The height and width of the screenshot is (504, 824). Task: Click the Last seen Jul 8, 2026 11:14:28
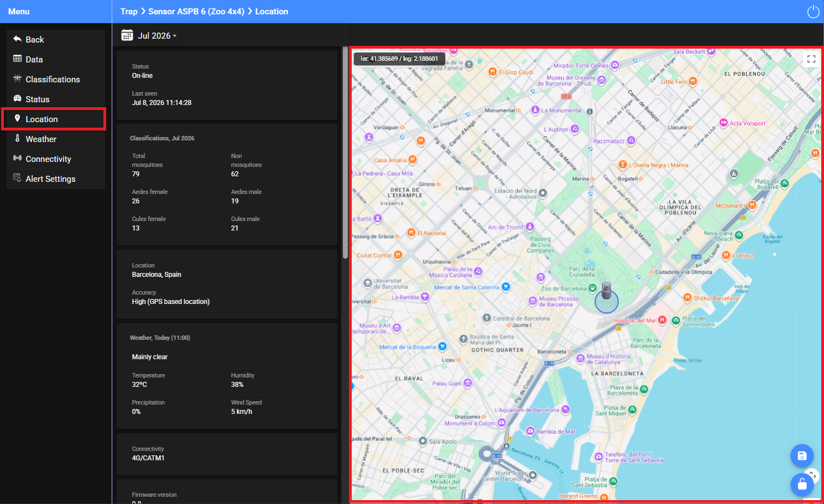[161, 103]
